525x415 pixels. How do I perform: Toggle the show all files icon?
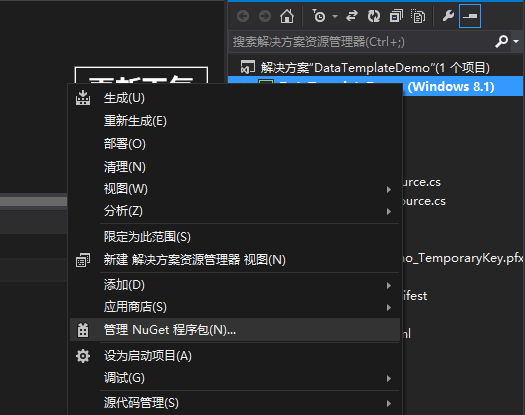(418, 16)
